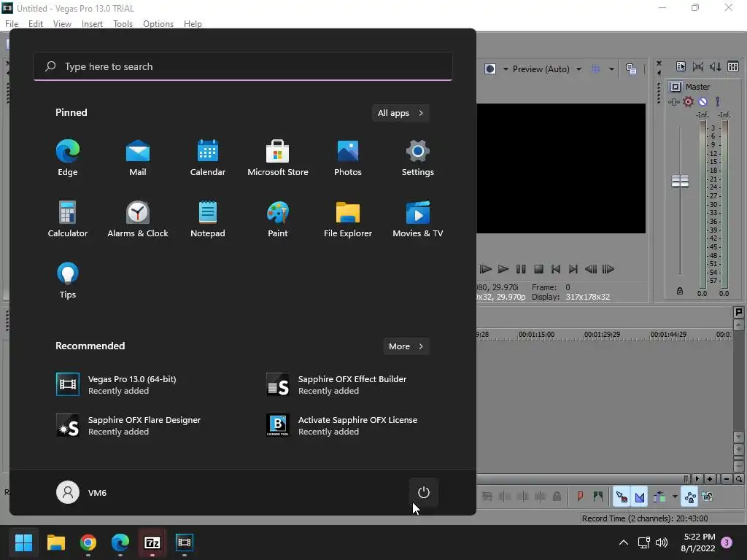
Task: Click the Insert Marker flag icon
Action: click(x=580, y=497)
